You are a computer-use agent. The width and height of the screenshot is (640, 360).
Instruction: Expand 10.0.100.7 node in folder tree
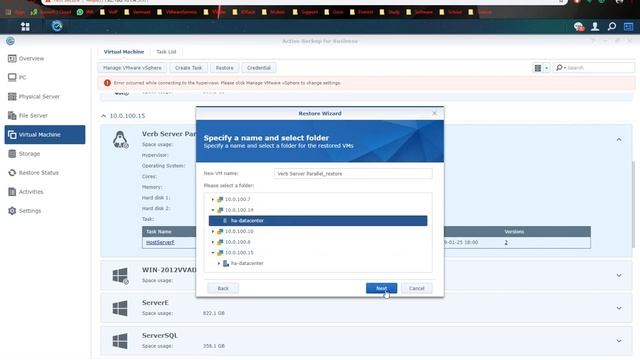[213, 199]
